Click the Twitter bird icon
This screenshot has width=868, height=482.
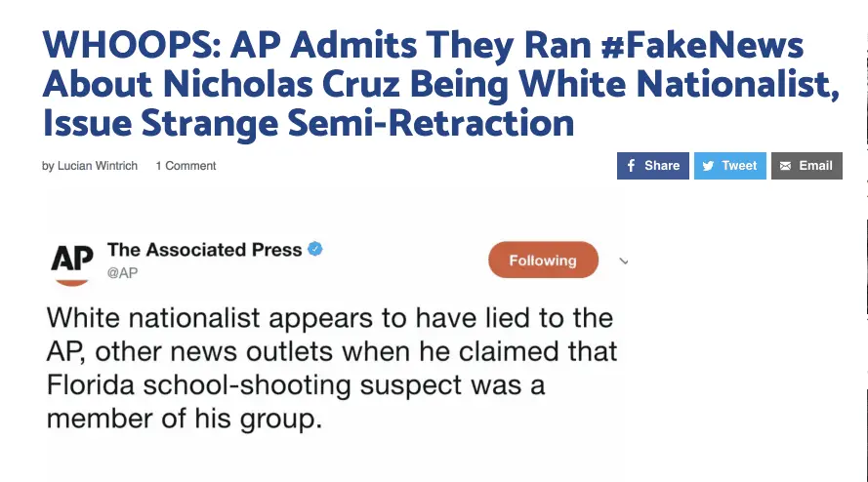708,166
